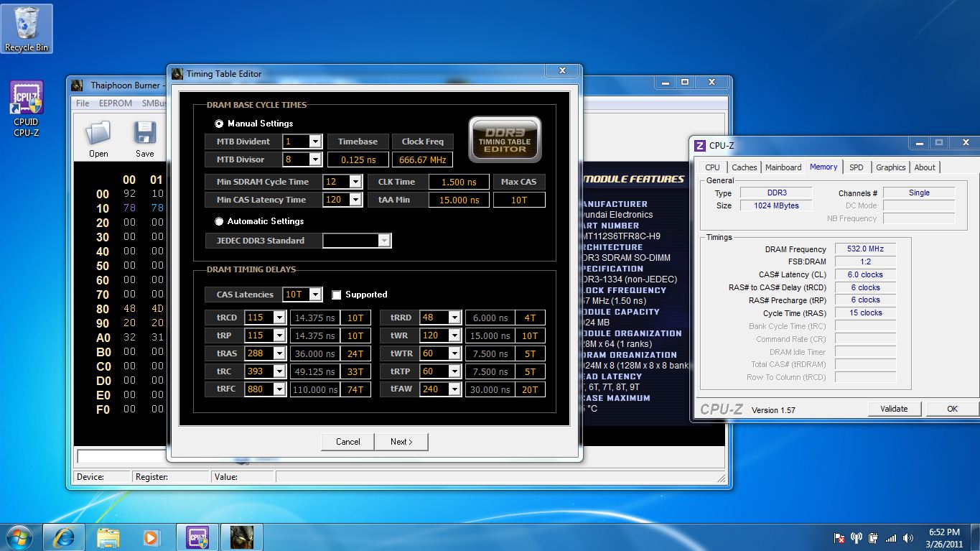
Task: Open the Recycle Bin desktop icon
Action: [27, 29]
